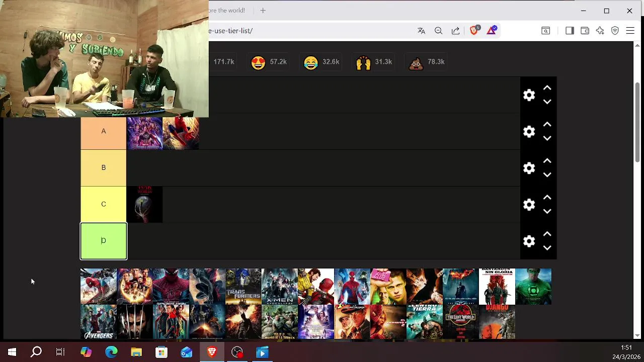Pick the Bastardos Sin Gloria poster

pyautogui.click(x=497, y=287)
